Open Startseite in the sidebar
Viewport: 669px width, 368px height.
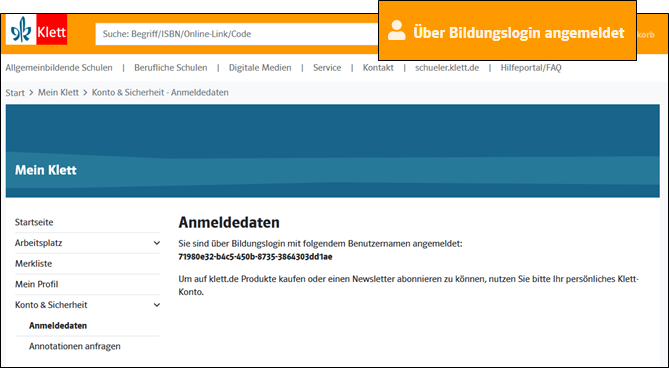[34, 222]
